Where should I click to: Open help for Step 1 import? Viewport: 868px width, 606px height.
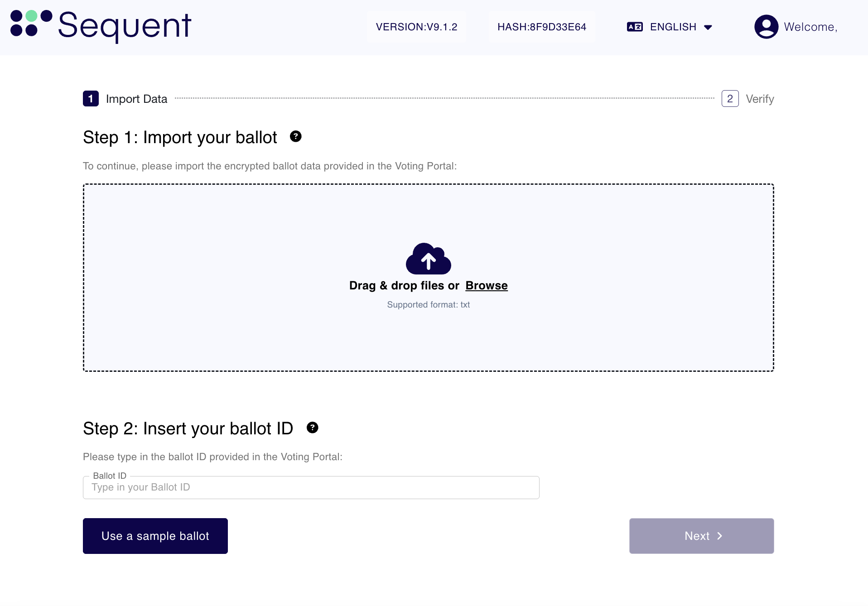pos(296,136)
